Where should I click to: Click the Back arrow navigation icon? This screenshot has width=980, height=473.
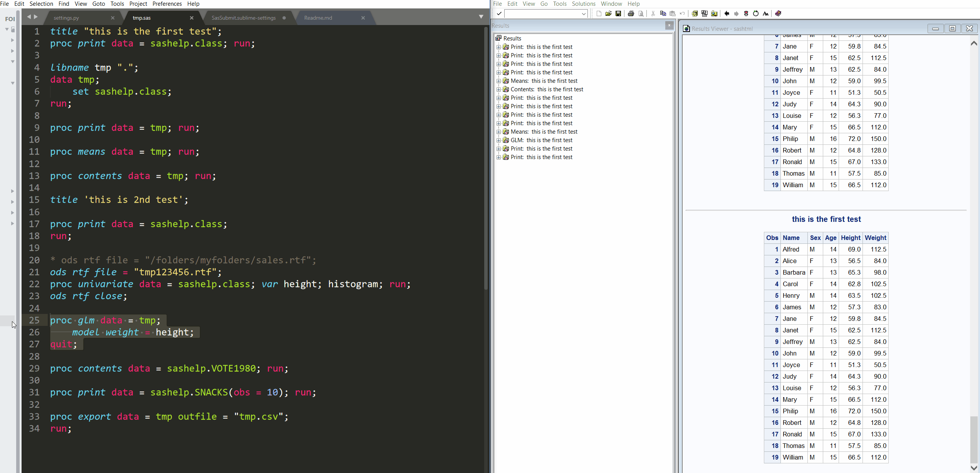[x=727, y=13]
